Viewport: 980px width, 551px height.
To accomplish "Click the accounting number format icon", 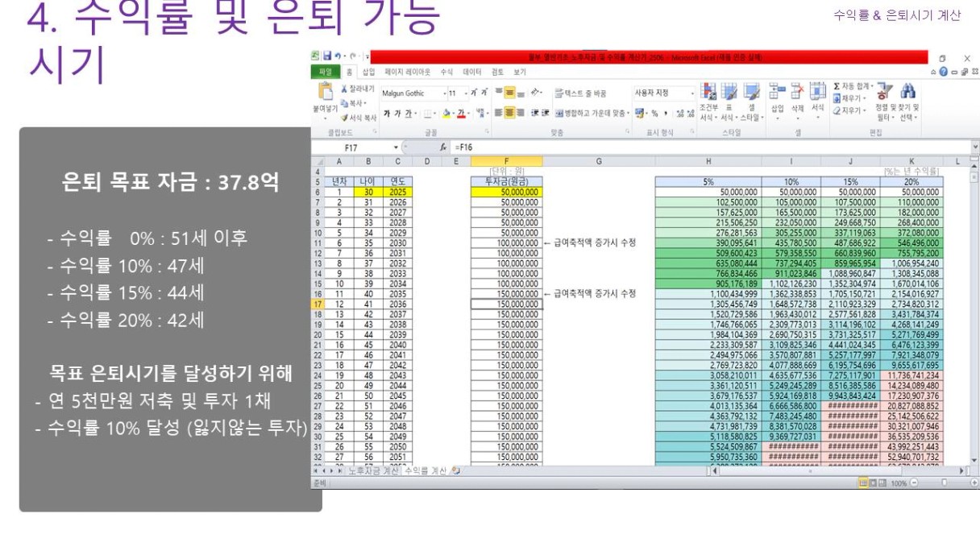I will pyautogui.click(x=640, y=114).
